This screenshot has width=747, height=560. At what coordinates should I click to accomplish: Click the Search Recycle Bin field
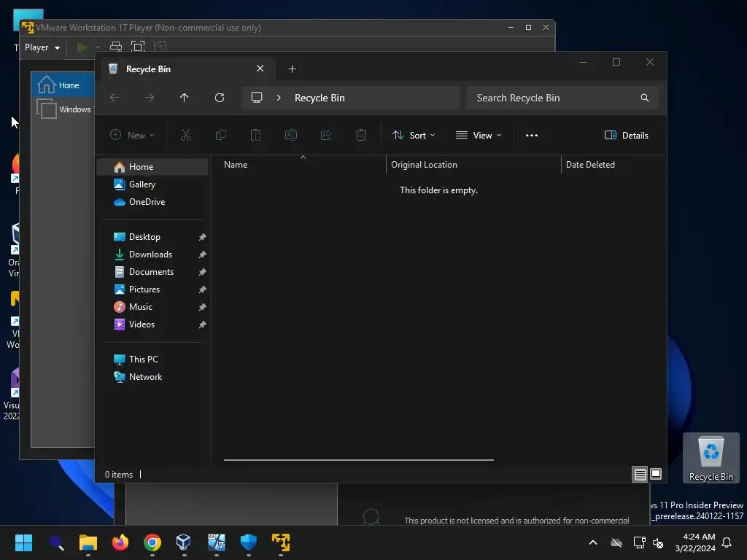point(562,98)
